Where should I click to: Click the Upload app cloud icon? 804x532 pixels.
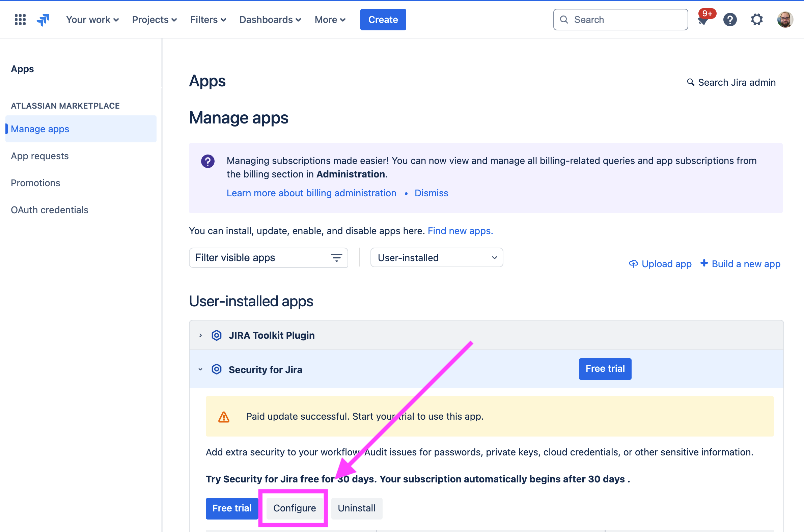click(633, 263)
